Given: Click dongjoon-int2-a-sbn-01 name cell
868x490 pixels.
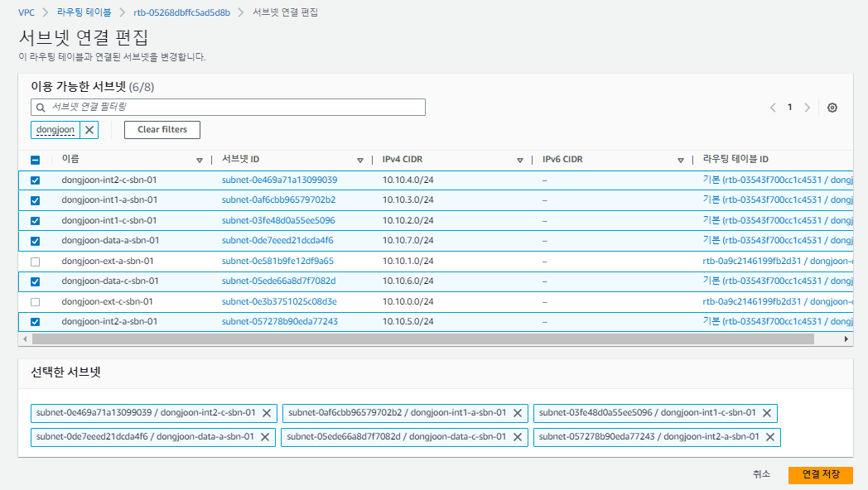Looking at the screenshot, I should (109, 321).
